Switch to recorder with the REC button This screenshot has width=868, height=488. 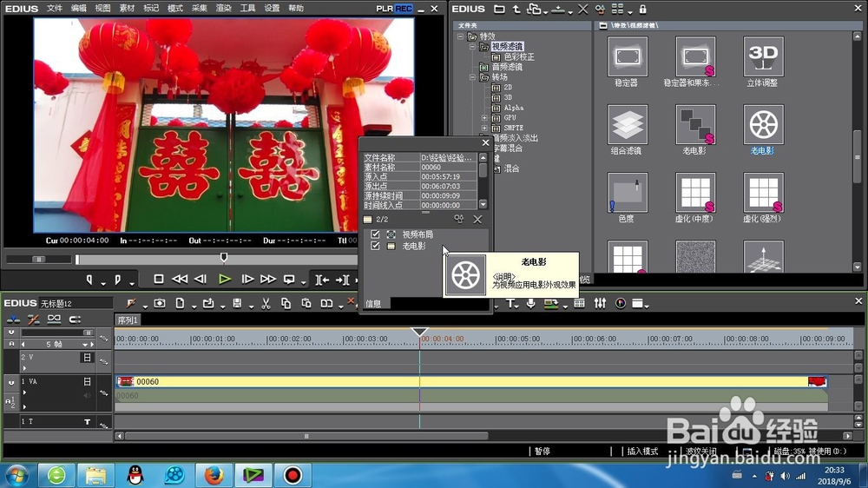point(404,9)
